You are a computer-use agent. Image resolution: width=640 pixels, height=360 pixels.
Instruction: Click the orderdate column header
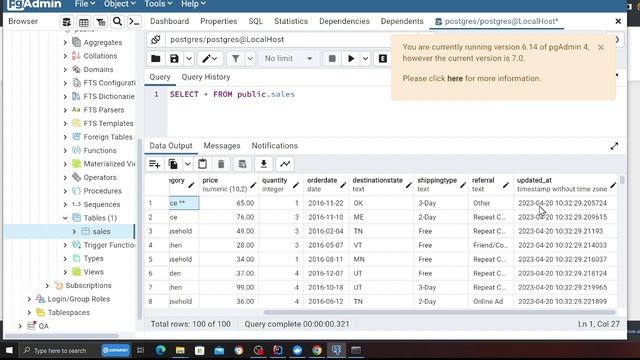pyautogui.click(x=326, y=184)
